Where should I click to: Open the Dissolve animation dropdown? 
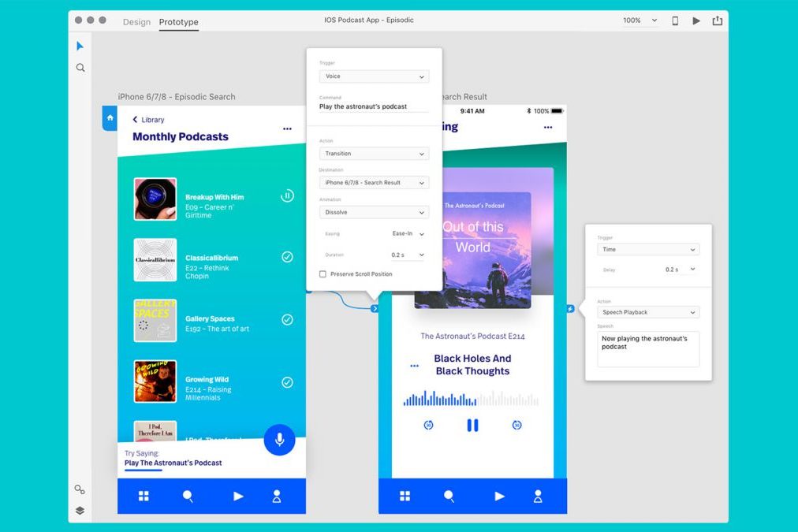374,212
